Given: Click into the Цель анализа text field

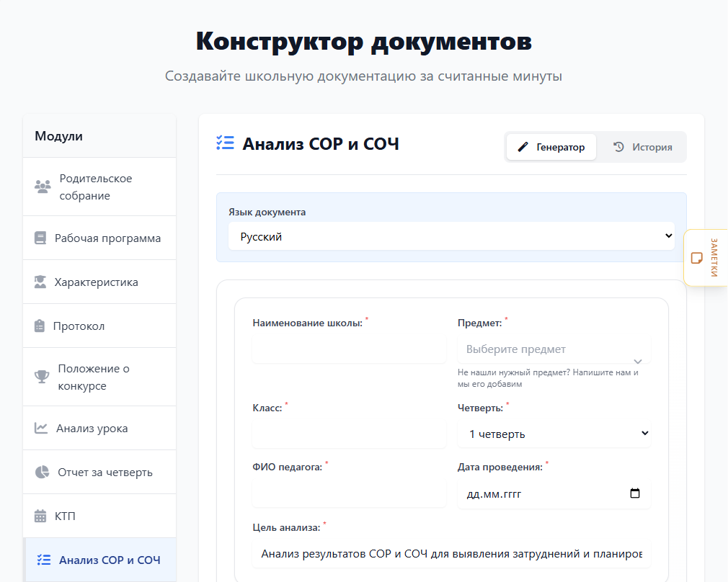Looking at the screenshot, I should click(x=451, y=553).
